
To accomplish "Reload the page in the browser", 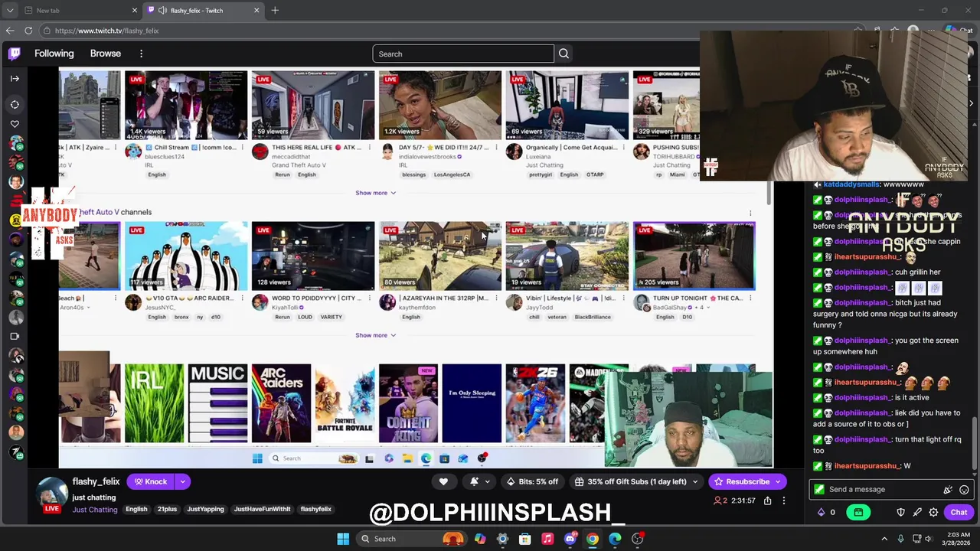I will 28,31.
